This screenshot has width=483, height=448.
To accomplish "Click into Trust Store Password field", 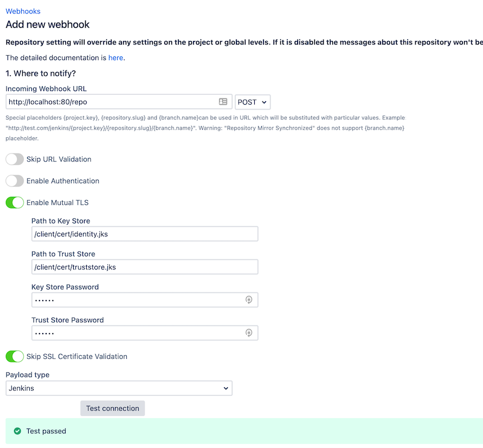I will (136, 333).
